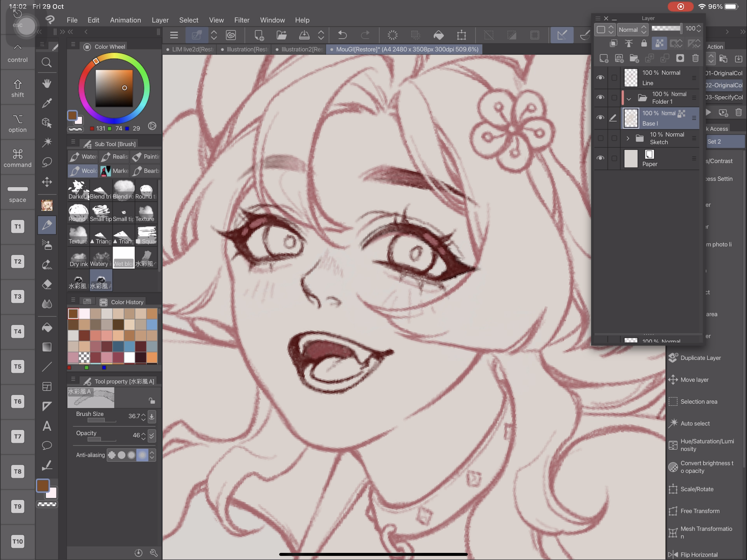Collapse the Folder 1 layer folder
This screenshot has width=747, height=560.
coord(628,99)
